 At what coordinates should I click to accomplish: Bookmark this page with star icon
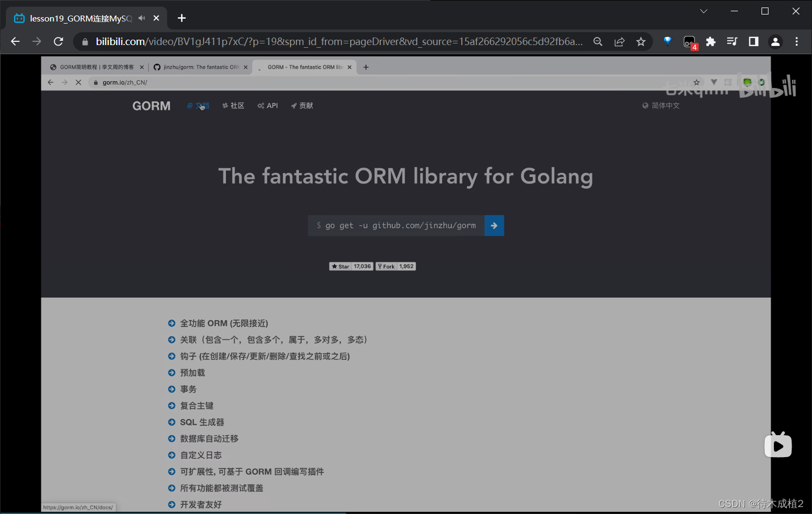[641, 41]
